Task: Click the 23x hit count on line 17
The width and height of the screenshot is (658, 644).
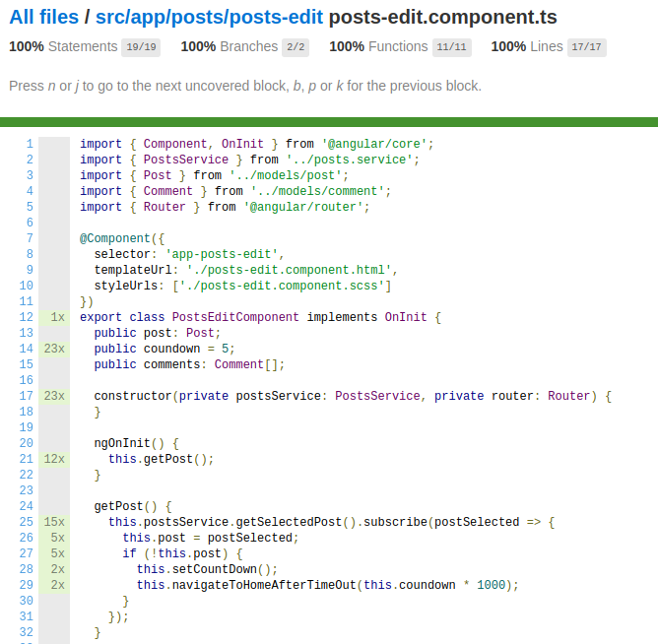Action: coord(54,396)
